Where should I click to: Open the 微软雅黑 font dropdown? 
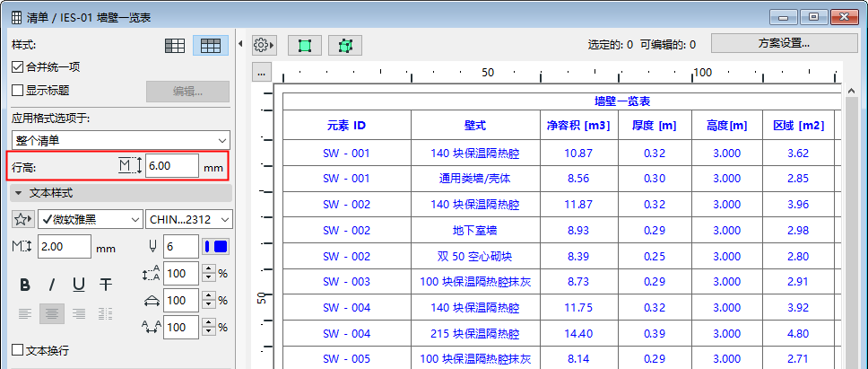pyautogui.click(x=91, y=219)
